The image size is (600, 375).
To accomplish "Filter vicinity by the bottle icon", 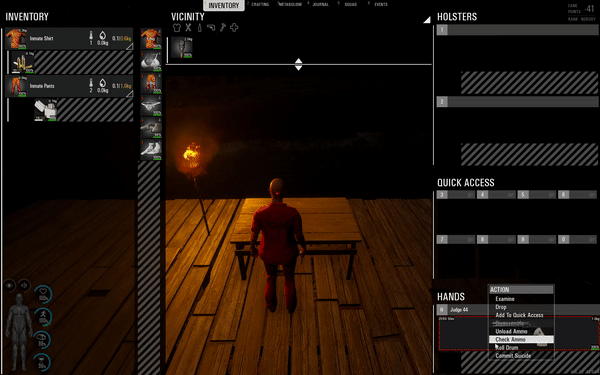I will 199,28.
